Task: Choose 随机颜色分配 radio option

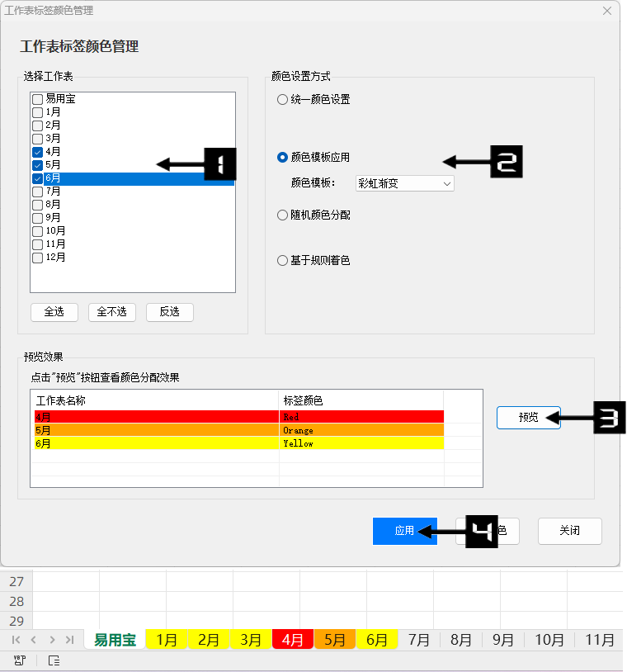Action: pos(283,215)
